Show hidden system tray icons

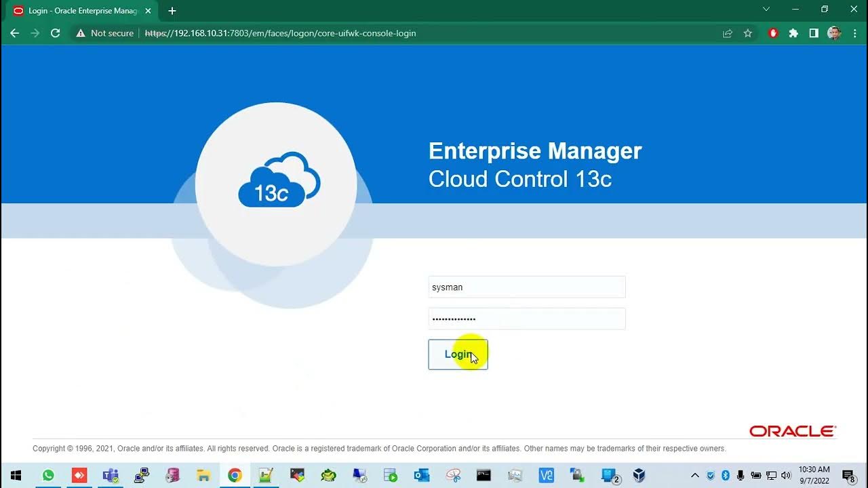point(695,476)
